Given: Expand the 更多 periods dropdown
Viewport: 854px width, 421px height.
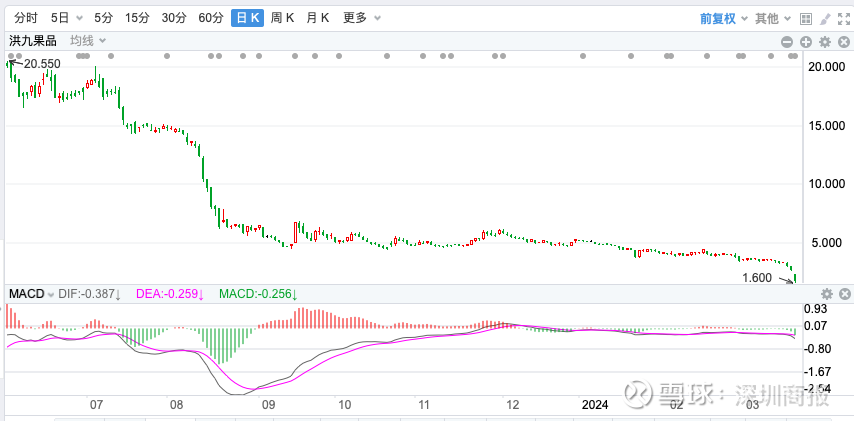Looking at the screenshot, I should pyautogui.click(x=360, y=18).
